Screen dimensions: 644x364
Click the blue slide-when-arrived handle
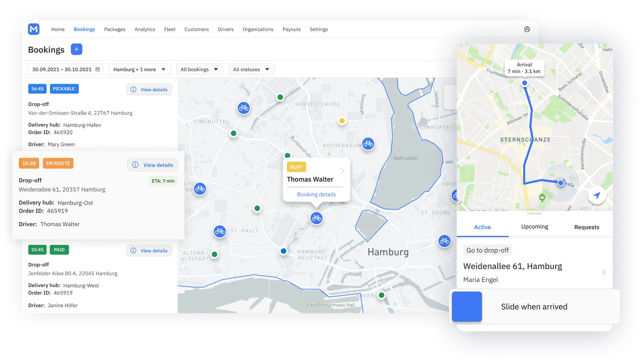(467, 306)
